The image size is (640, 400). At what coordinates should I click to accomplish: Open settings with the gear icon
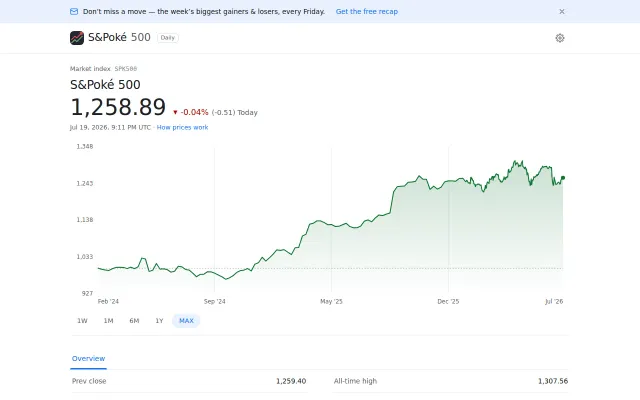click(x=560, y=38)
